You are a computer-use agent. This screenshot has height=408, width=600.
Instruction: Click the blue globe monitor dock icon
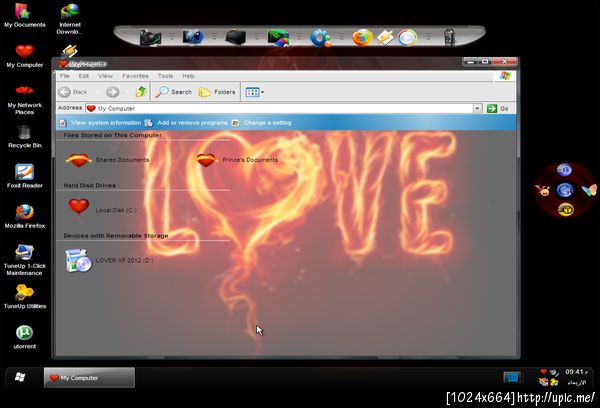click(x=193, y=37)
